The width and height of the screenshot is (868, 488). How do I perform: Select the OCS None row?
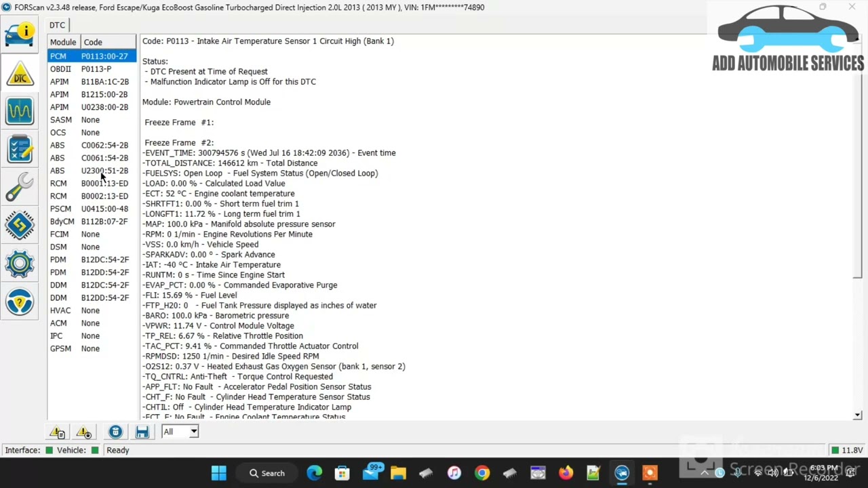click(x=92, y=133)
